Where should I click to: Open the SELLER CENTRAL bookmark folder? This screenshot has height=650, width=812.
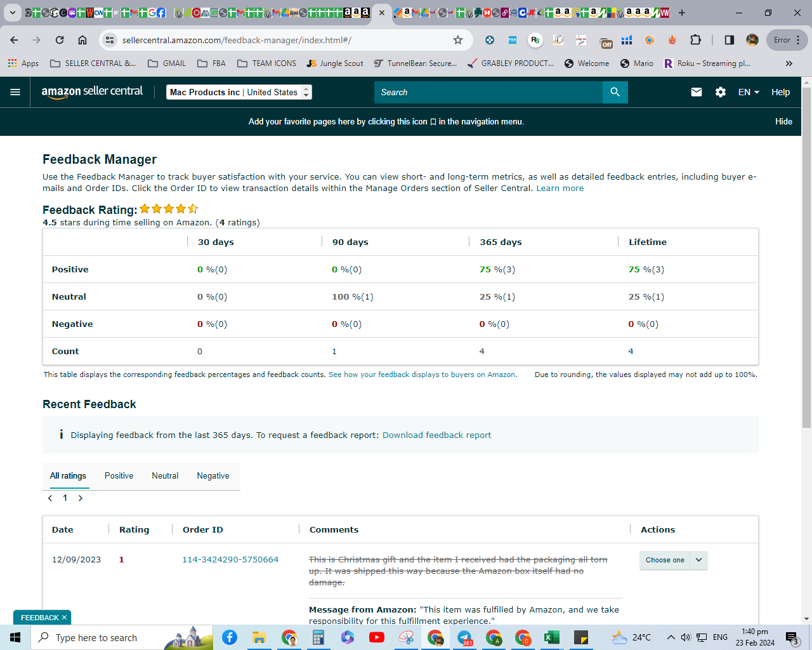93,63
